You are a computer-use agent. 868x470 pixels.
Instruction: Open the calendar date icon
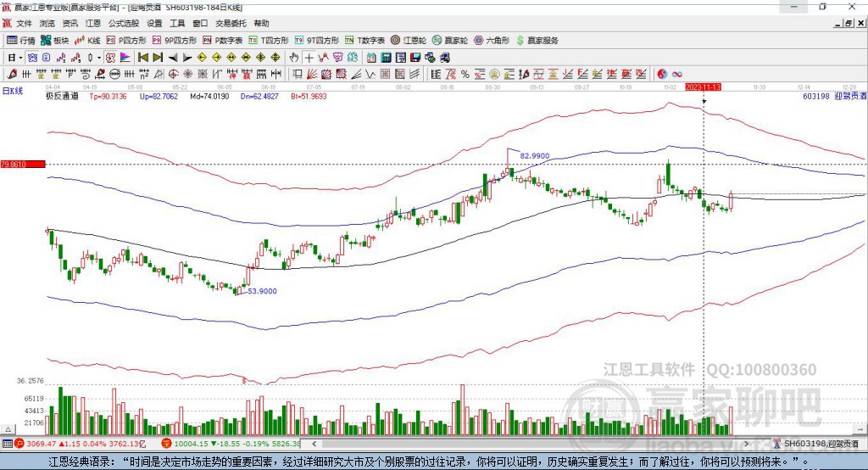click(371, 58)
